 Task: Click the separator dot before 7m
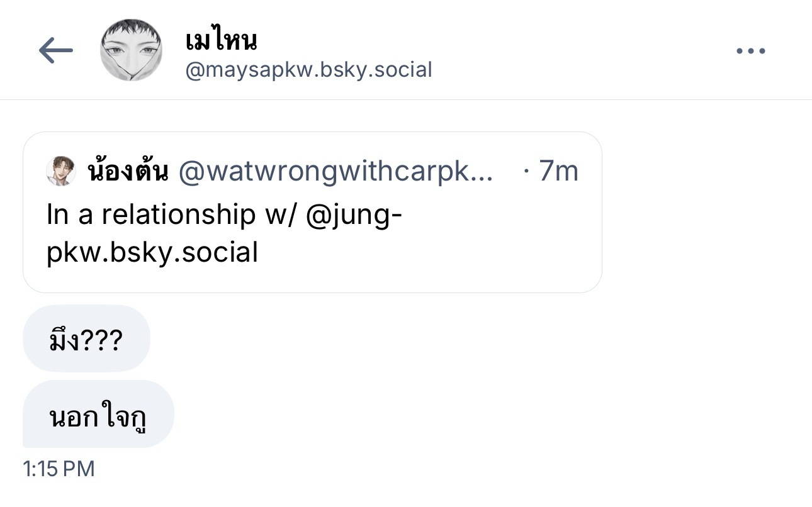[x=526, y=171]
